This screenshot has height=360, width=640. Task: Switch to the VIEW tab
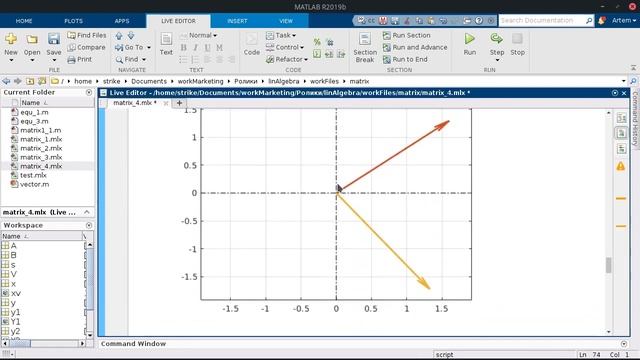(286, 21)
